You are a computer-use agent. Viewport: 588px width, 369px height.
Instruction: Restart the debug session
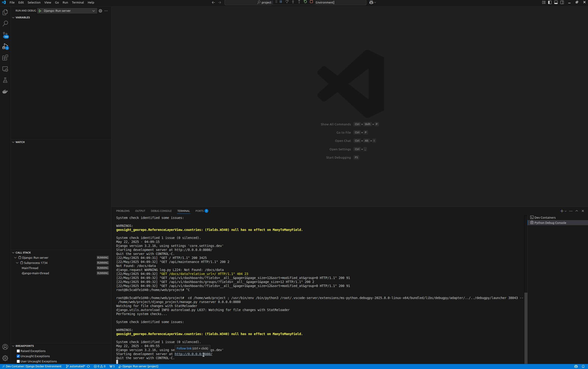click(x=305, y=2)
